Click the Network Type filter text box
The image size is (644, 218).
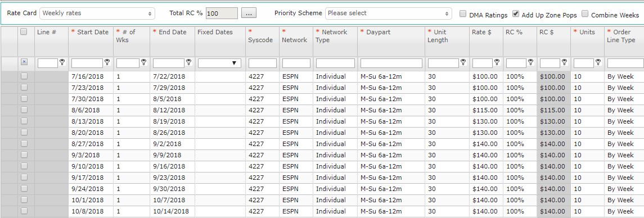335,63
